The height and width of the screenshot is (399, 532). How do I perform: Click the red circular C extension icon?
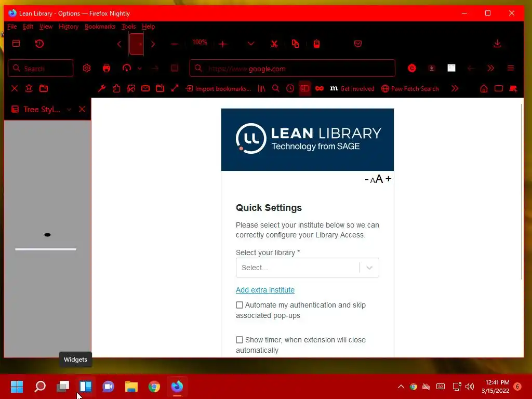(412, 68)
